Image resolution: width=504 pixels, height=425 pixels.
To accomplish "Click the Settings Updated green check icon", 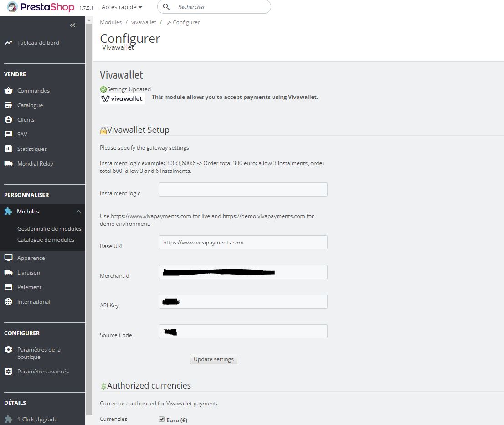I will tap(103, 89).
